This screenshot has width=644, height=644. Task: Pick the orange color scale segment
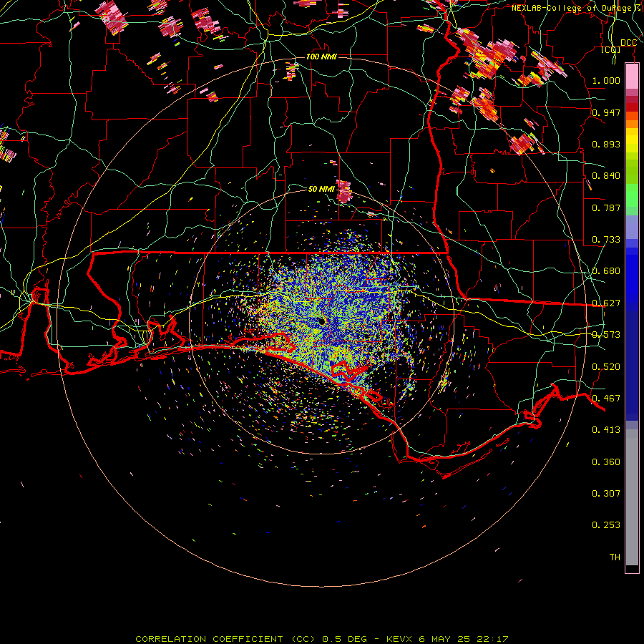pos(632,124)
